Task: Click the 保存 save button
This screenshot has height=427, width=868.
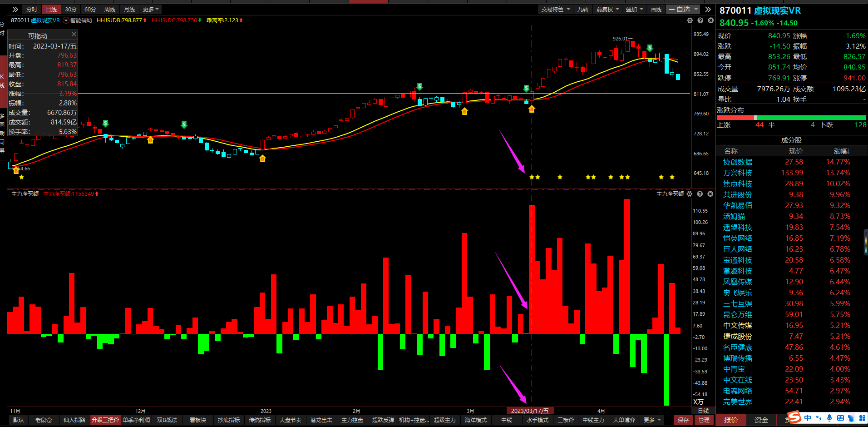Action: click(683, 420)
